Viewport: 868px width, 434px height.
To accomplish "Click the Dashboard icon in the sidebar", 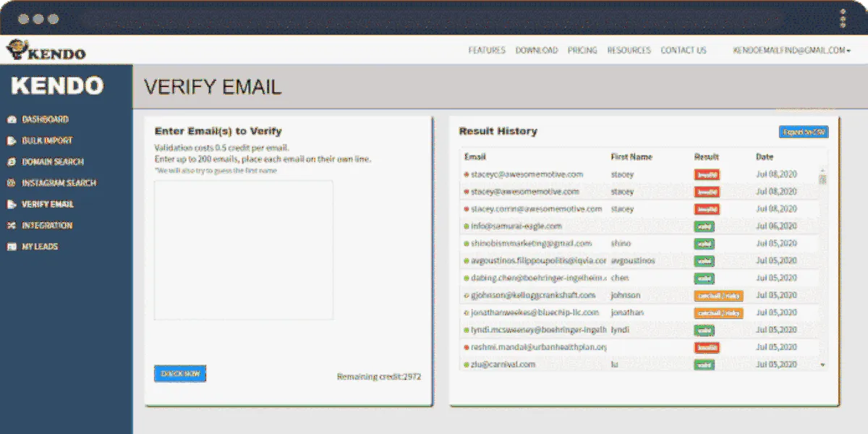I will click(11, 119).
